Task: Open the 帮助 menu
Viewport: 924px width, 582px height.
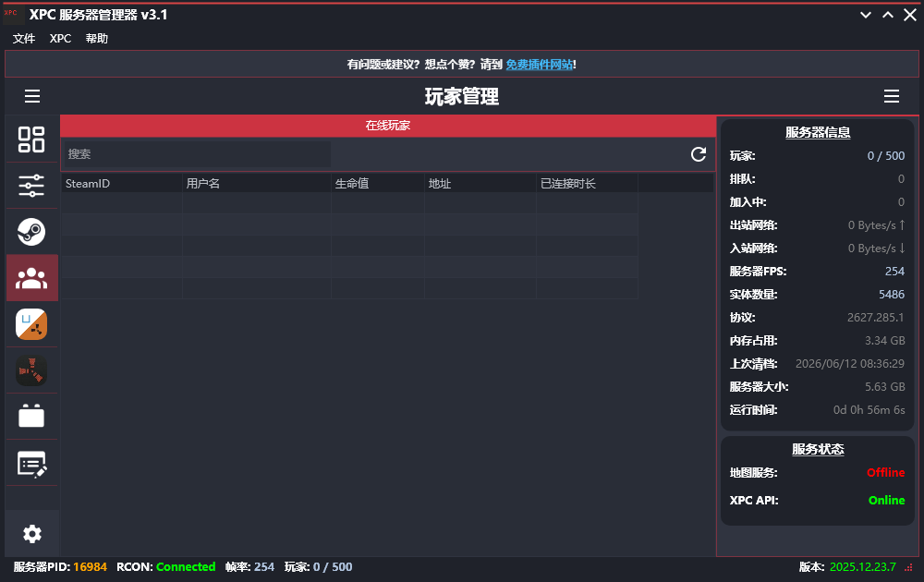Action: (97, 38)
